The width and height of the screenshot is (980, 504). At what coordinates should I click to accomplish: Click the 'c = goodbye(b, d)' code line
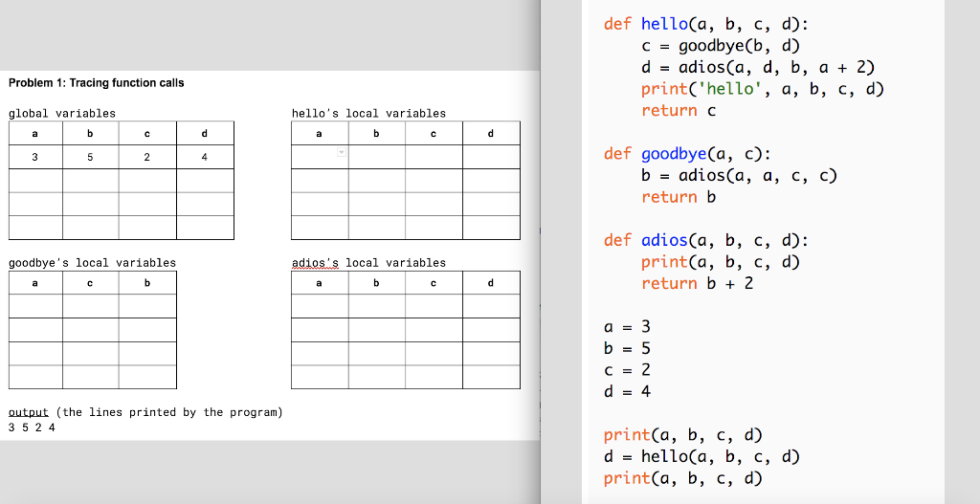tap(721, 46)
